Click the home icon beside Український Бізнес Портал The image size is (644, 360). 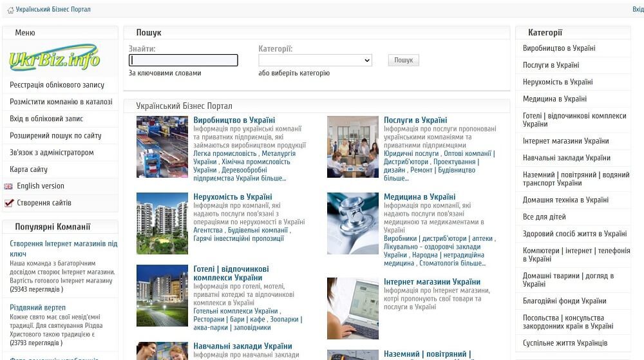[x=10, y=10]
